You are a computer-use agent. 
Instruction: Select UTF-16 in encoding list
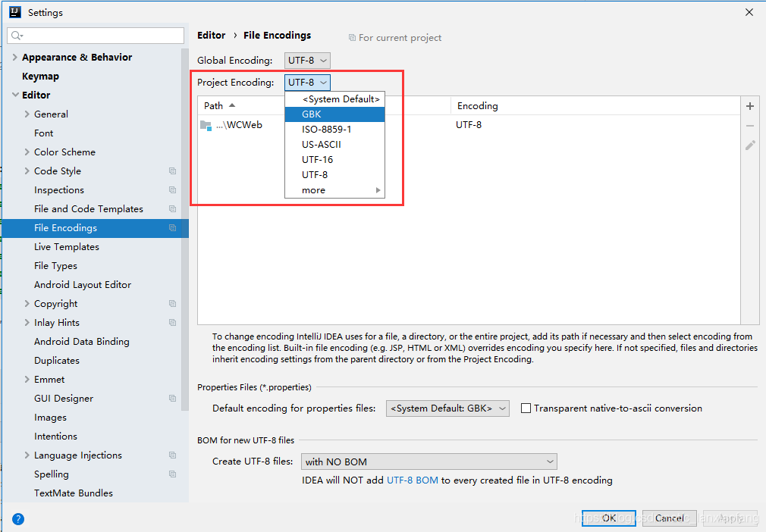[334, 160]
